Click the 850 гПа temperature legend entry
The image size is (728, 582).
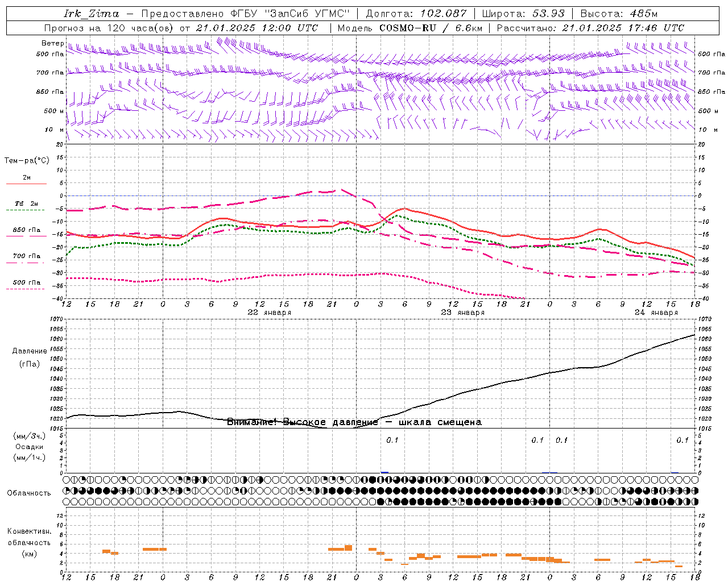(26, 230)
